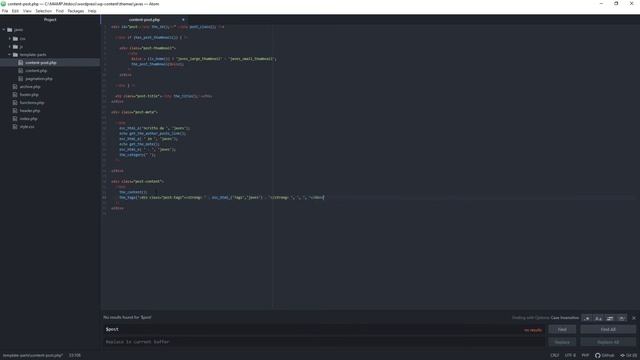Click the root project folder icon
The width and height of the screenshot is (640, 360).
tap(9, 30)
